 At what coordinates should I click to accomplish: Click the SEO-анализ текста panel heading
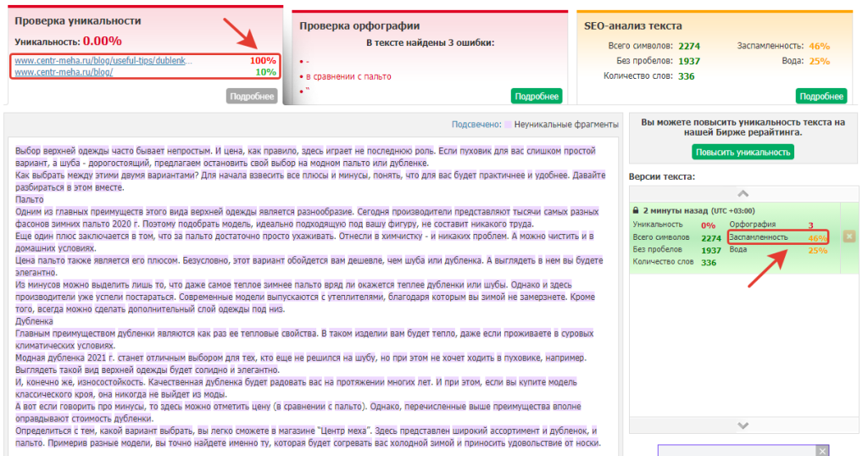click(x=633, y=26)
